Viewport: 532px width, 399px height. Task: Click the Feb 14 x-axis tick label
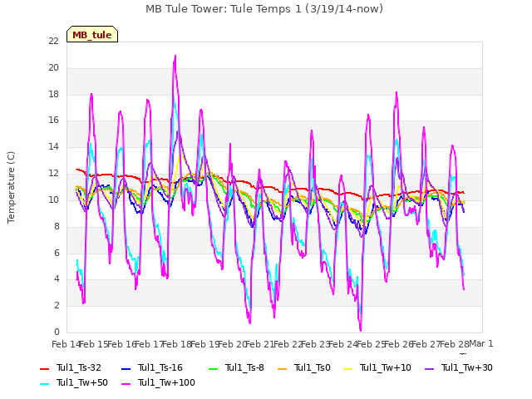pyautogui.click(x=66, y=344)
